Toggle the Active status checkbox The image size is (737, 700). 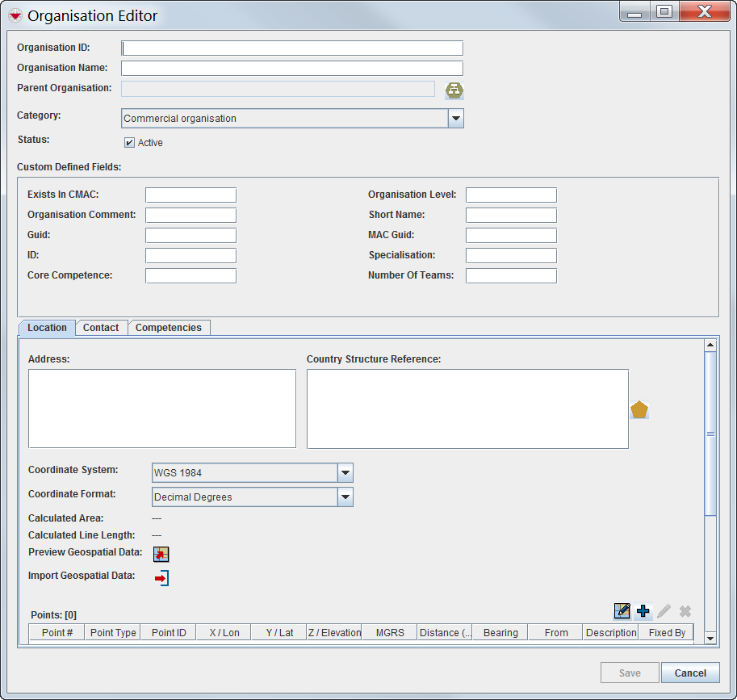(129, 143)
